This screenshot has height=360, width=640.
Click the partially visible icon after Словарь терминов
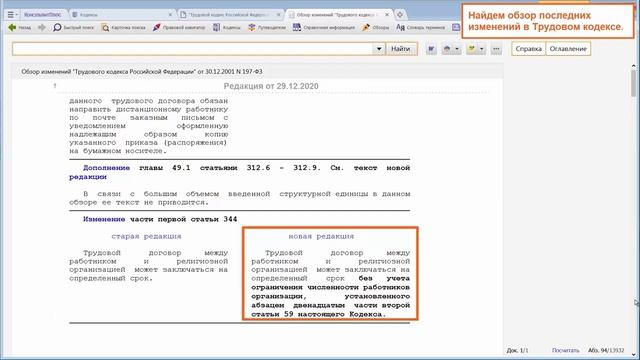456,27
